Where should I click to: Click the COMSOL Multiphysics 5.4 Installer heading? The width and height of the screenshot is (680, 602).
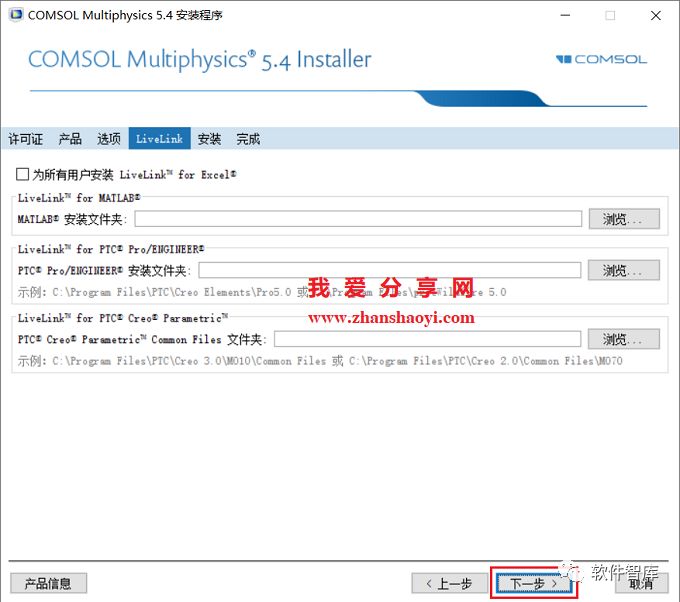[x=199, y=59]
